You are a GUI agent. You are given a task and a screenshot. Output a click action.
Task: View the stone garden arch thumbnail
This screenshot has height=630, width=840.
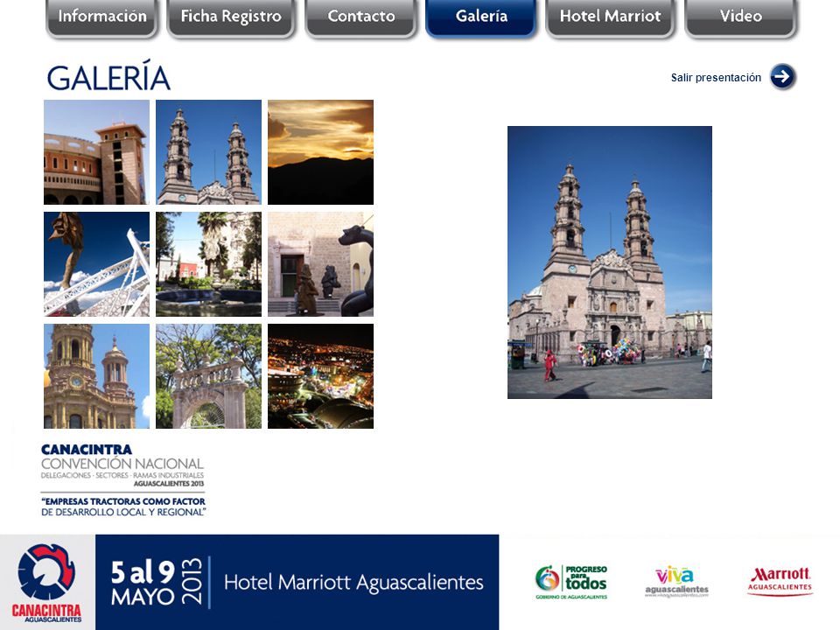tap(208, 376)
